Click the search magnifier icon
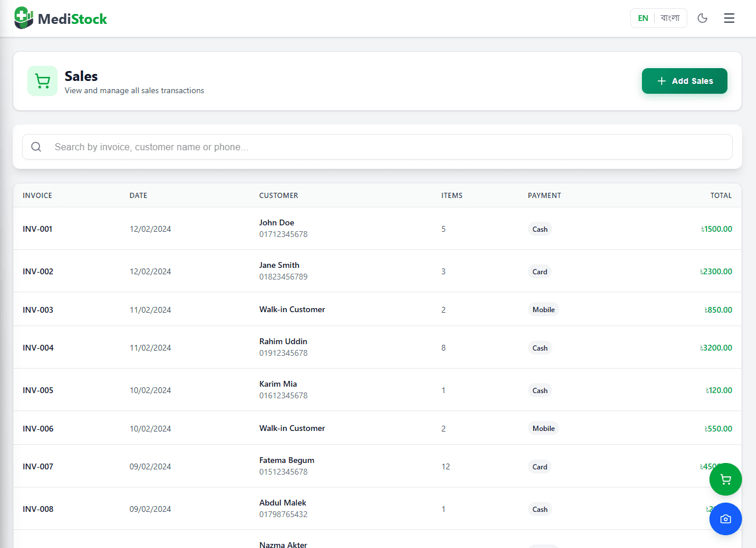The image size is (756, 548). point(36,147)
